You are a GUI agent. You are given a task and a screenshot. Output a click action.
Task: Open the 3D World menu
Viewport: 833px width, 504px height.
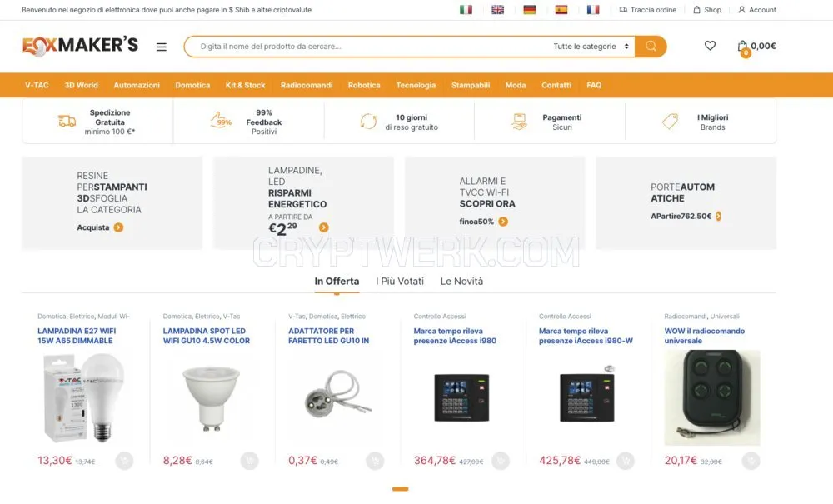click(x=82, y=85)
